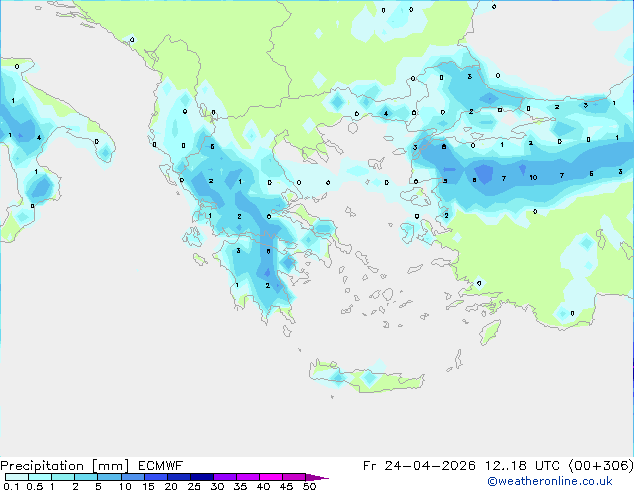Image resolution: width=634 pixels, height=490 pixels.
Task: Click the '50' legend scale label
Action: click(x=309, y=486)
